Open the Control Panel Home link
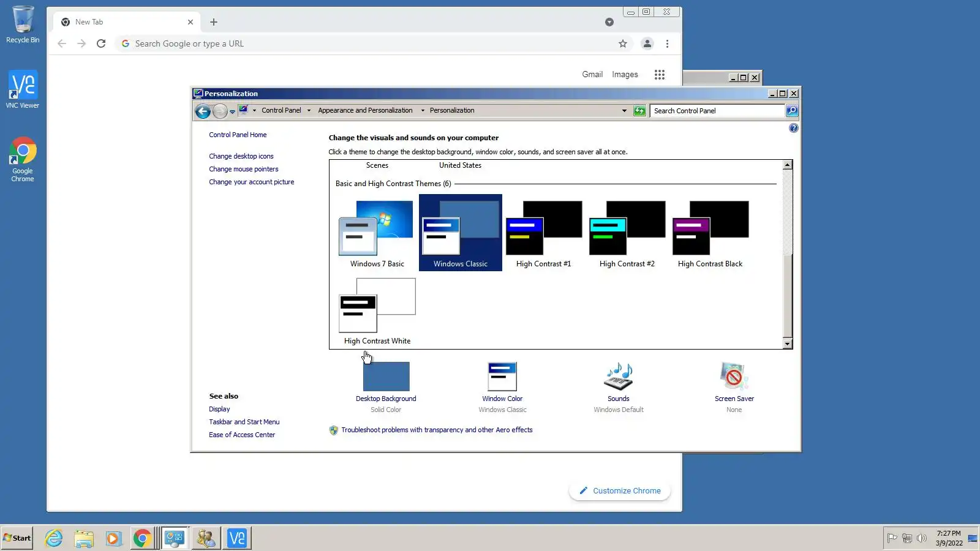980x551 pixels. tap(238, 135)
